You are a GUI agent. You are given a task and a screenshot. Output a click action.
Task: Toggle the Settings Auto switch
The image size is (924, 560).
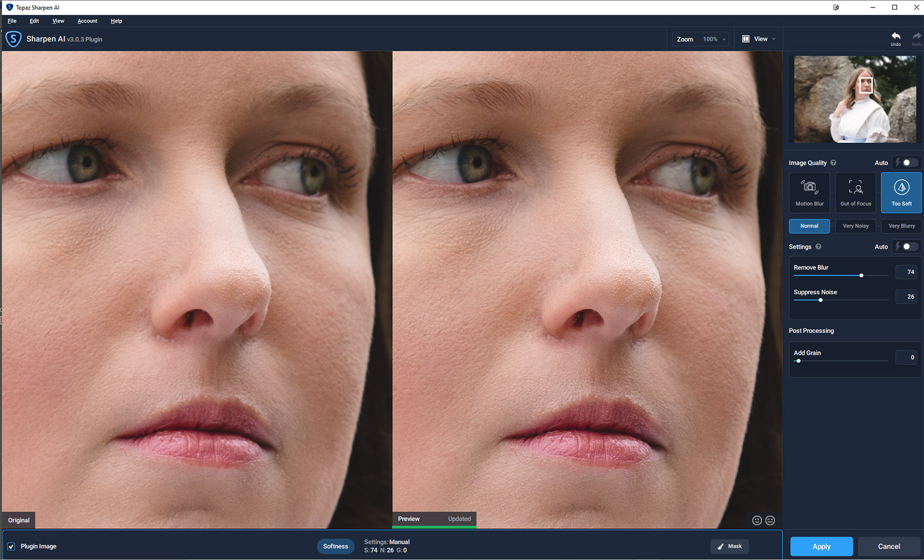[909, 247]
